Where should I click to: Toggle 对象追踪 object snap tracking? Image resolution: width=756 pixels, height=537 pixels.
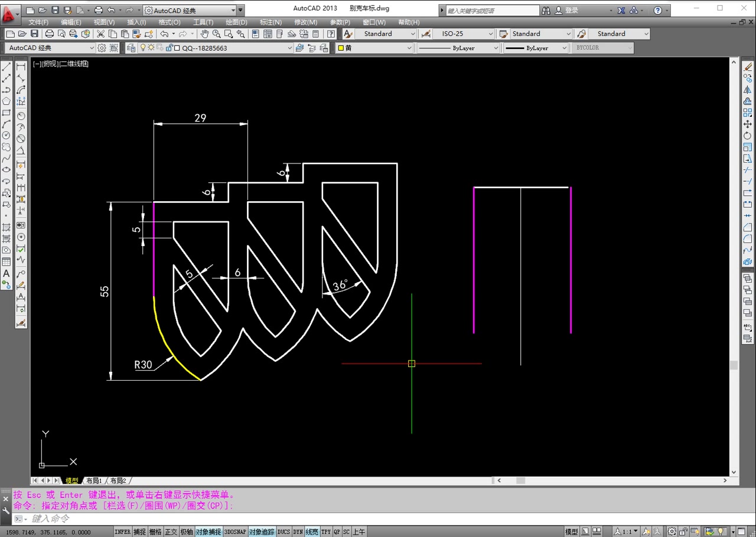(262, 532)
